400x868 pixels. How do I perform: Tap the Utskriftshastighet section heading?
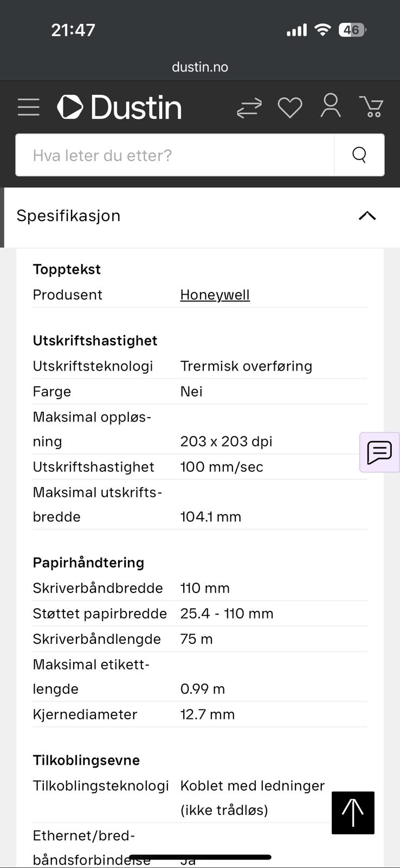(x=95, y=341)
